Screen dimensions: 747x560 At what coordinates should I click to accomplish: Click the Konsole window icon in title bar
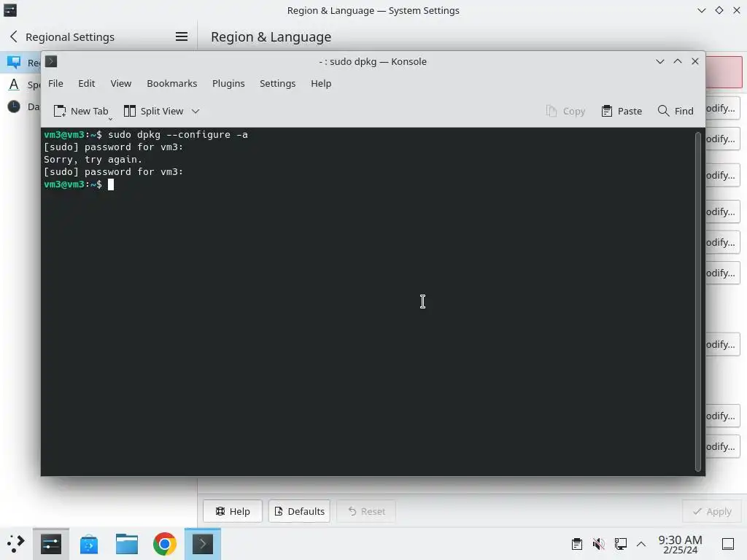point(51,61)
